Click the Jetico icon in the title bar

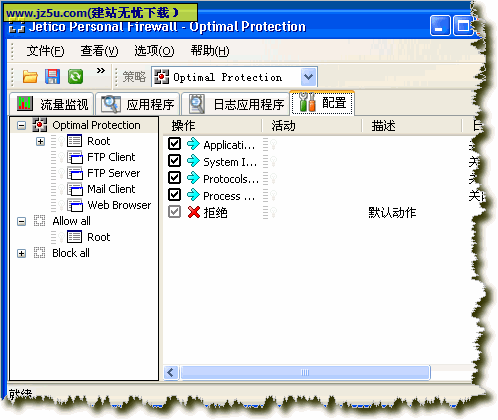click(17, 27)
